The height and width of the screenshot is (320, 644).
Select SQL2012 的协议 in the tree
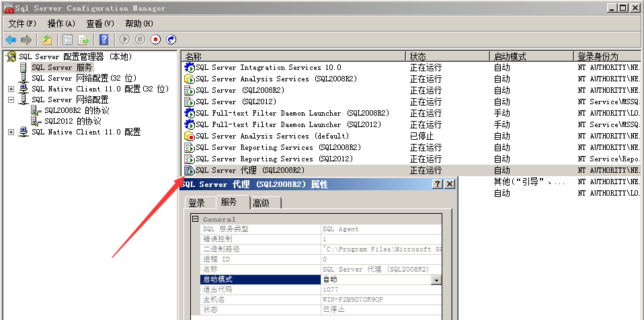pyautogui.click(x=73, y=121)
